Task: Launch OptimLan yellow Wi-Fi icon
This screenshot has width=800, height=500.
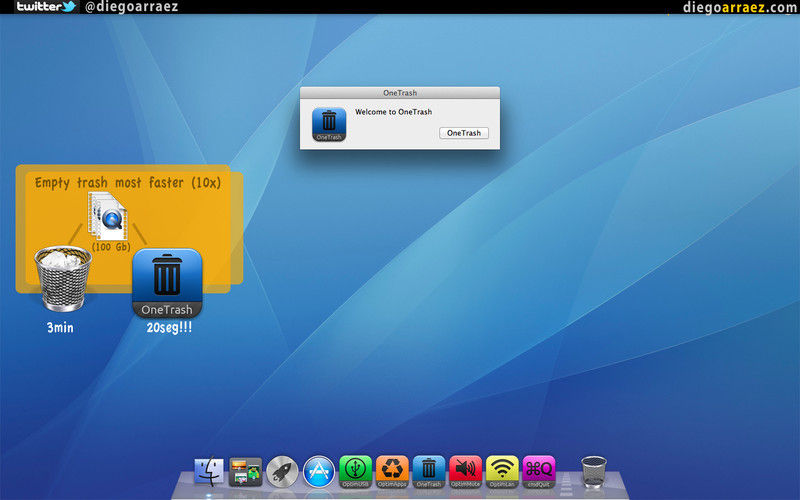Action: pyautogui.click(x=502, y=471)
